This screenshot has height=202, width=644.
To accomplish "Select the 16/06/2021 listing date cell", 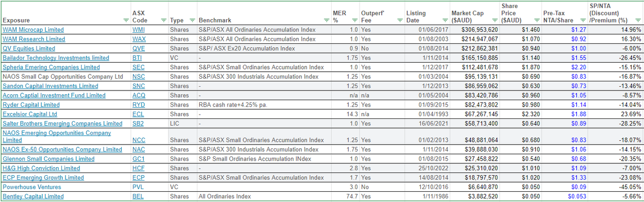I will click(427, 124).
